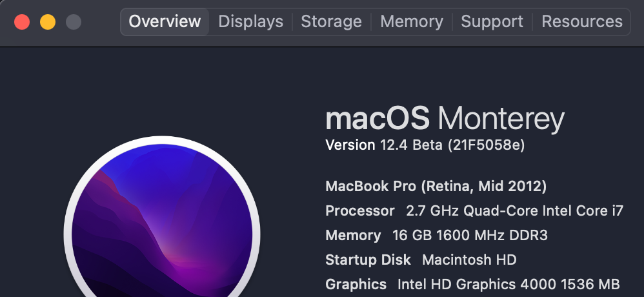Click '16 GB 1600 MHz DDR3' value
Viewport: 644px width, 297px height.
coord(470,236)
